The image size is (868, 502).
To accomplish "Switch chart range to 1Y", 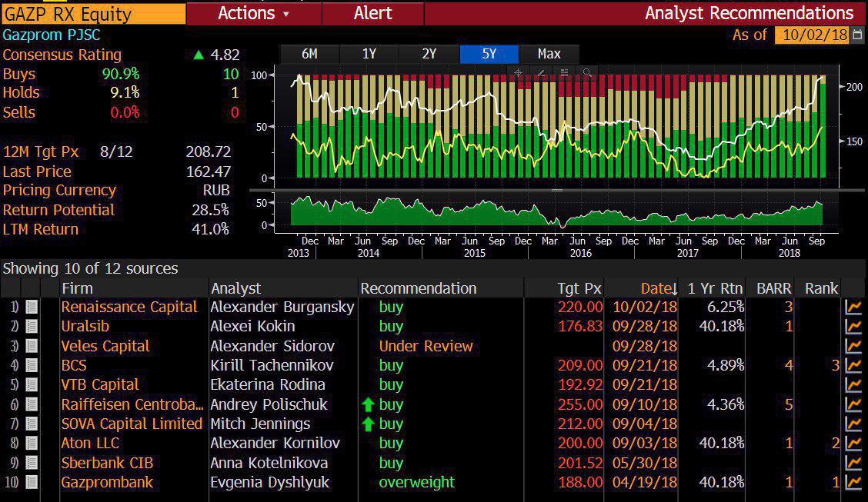I will coord(369,54).
